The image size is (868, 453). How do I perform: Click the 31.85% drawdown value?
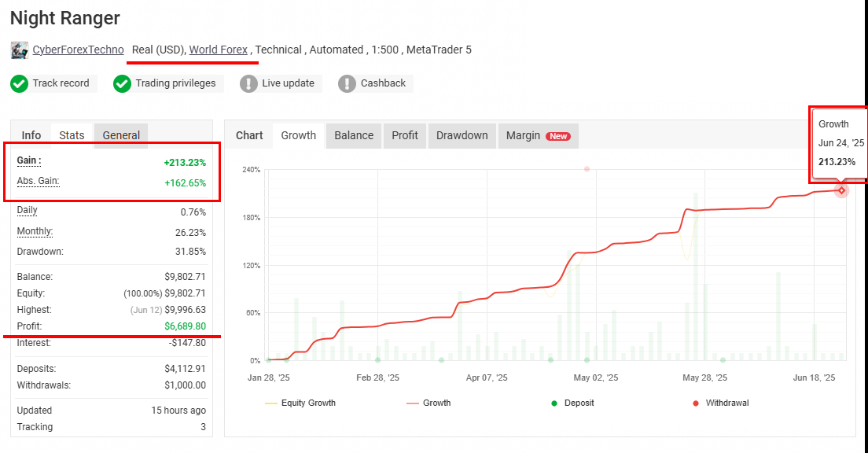190,252
